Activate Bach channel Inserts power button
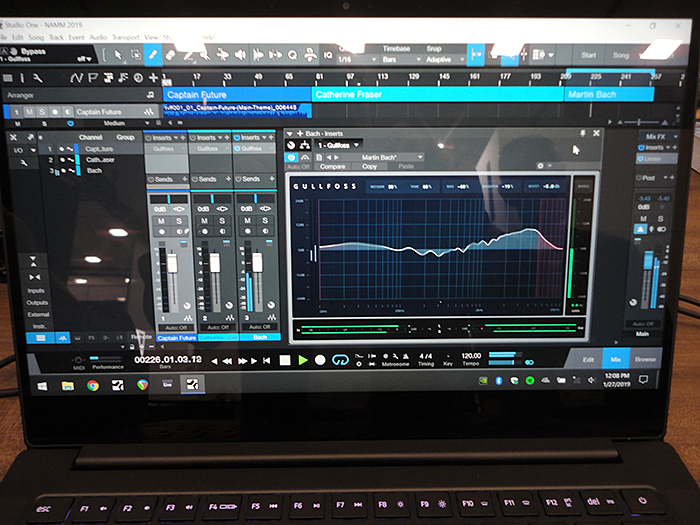The height and width of the screenshot is (525, 700). pos(237,138)
